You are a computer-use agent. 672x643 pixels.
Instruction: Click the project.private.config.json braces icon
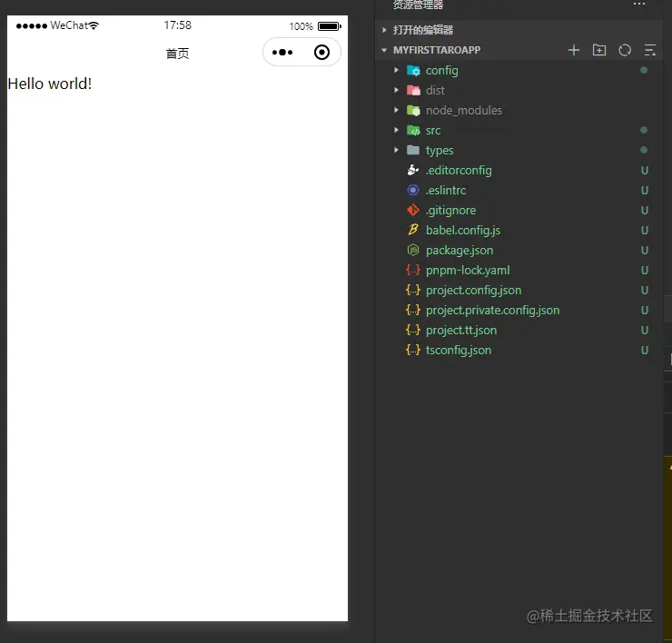tap(413, 310)
